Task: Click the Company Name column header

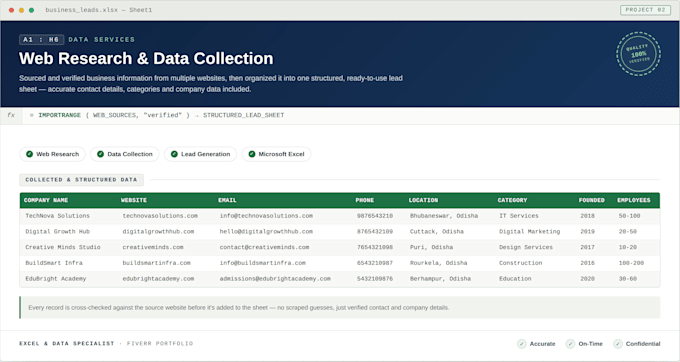Action: tap(46, 200)
